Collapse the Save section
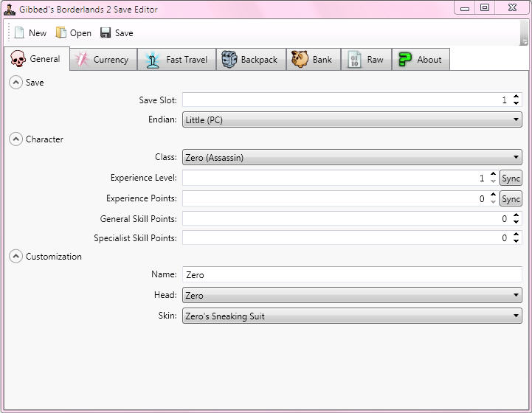 [15, 83]
